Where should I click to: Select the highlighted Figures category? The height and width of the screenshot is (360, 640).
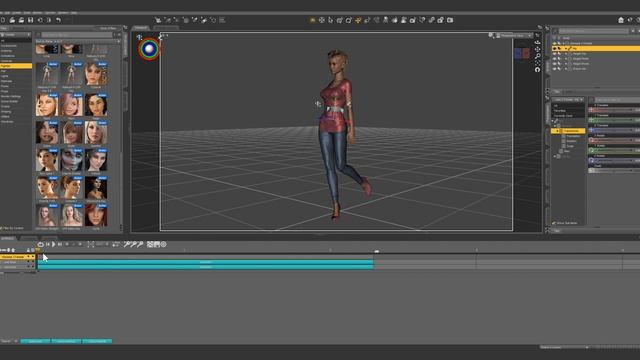pyautogui.click(x=16, y=66)
